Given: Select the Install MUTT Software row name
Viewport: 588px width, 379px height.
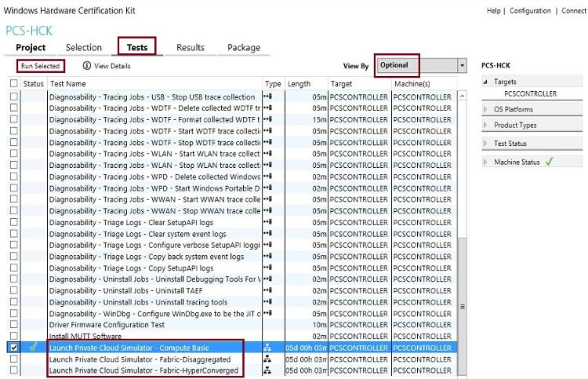Looking at the screenshot, I should [85, 336].
